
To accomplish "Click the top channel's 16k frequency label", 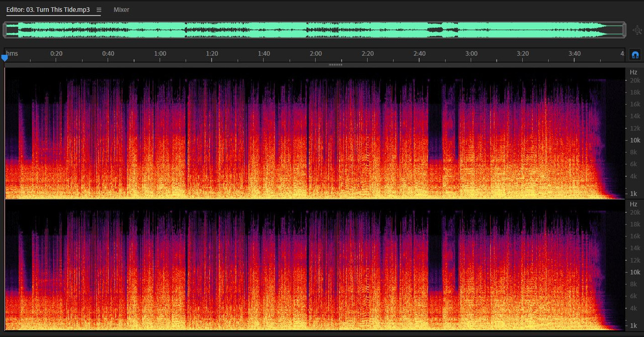I will pos(635,104).
